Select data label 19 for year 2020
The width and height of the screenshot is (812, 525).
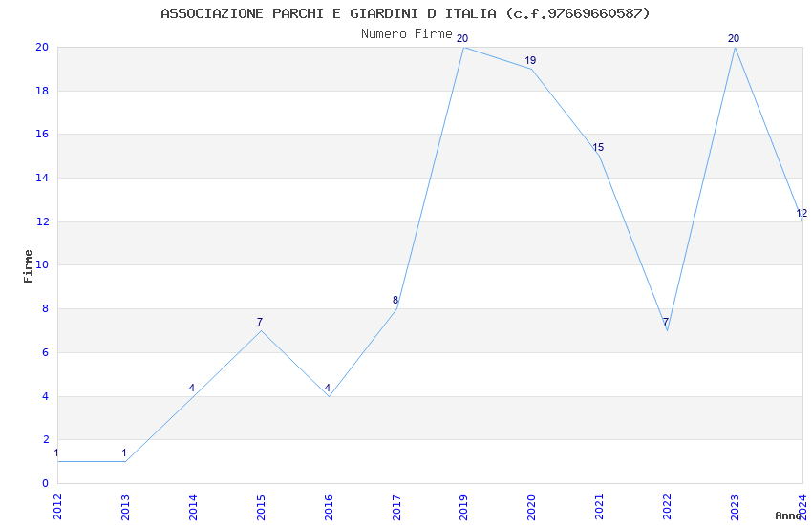(530, 60)
